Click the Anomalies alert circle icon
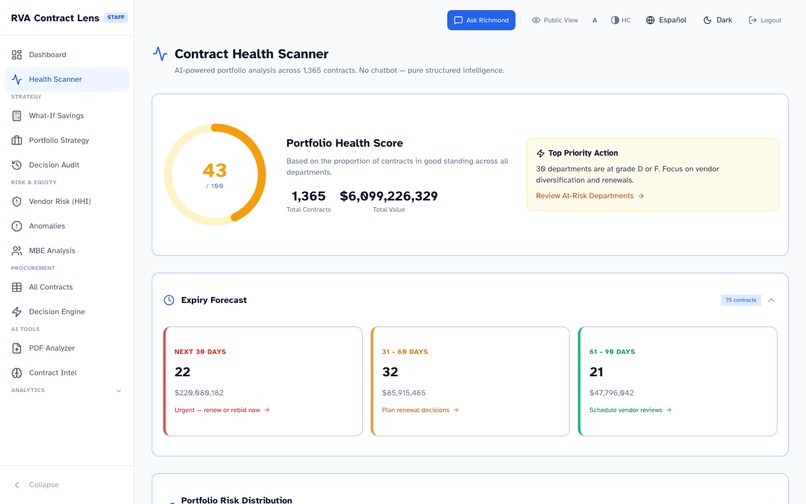 coord(17,226)
